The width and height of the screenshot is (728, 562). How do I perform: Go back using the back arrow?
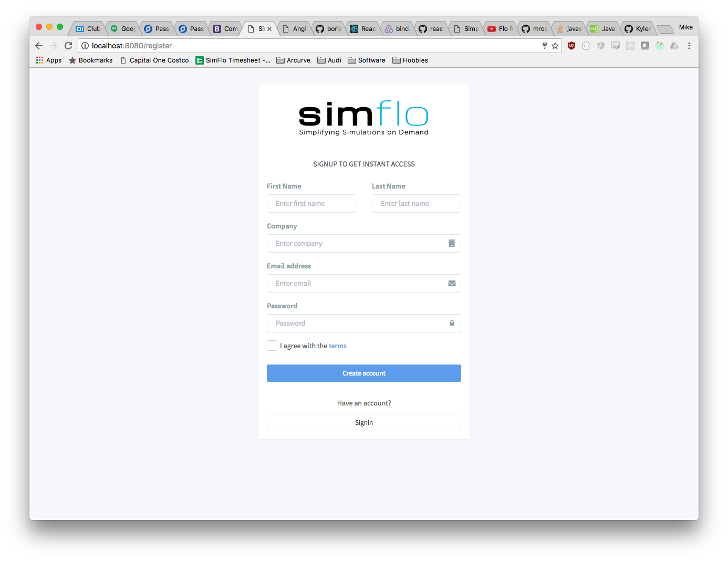pyautogui.click(x=39, y=46)
